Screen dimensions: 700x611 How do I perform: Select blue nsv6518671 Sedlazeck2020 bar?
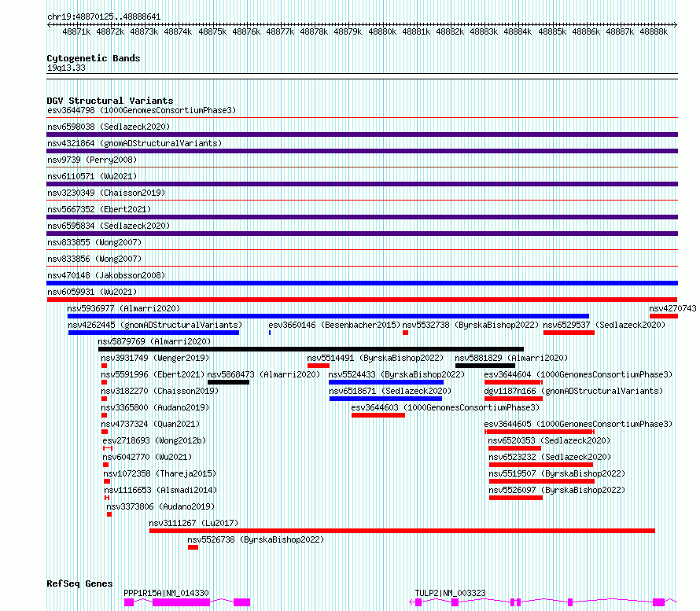[385, 399]
